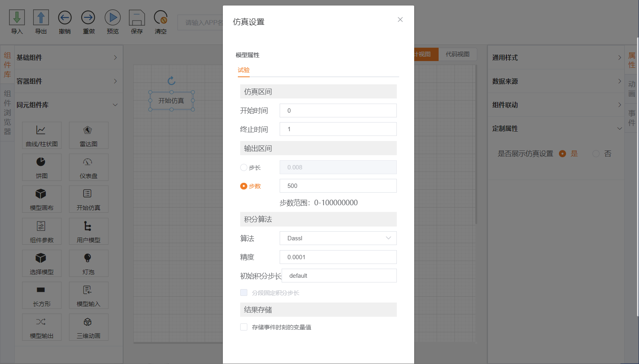Open the 动画 side tab

point(632,89)
